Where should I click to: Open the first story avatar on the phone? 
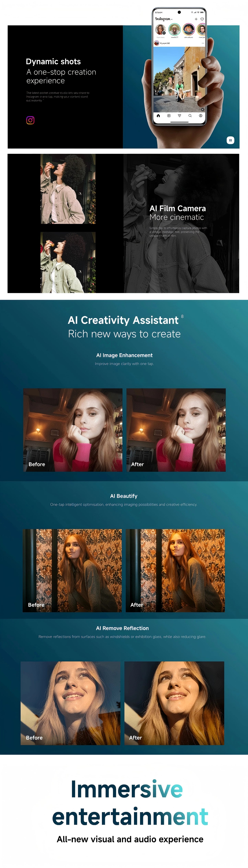coord(161,30)
